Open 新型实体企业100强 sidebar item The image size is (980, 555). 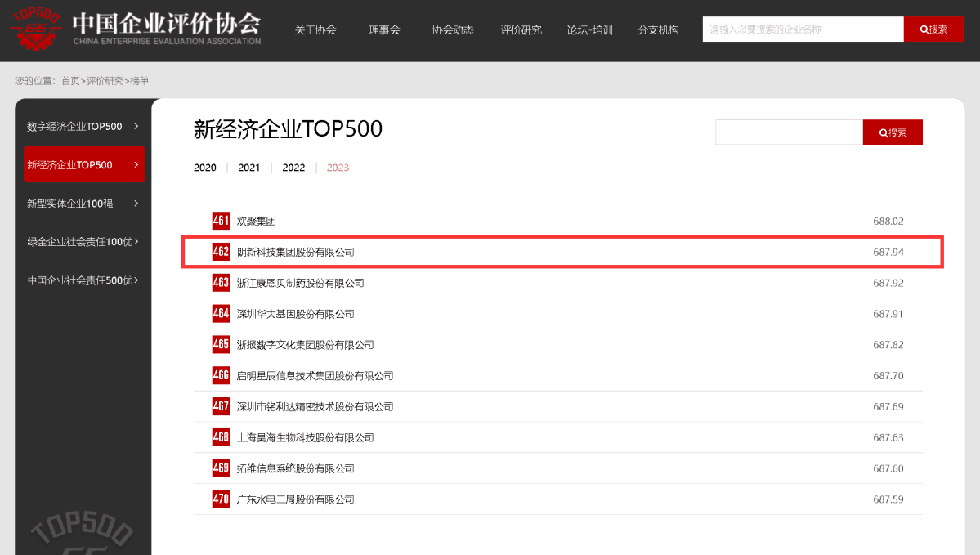point(84,204)
